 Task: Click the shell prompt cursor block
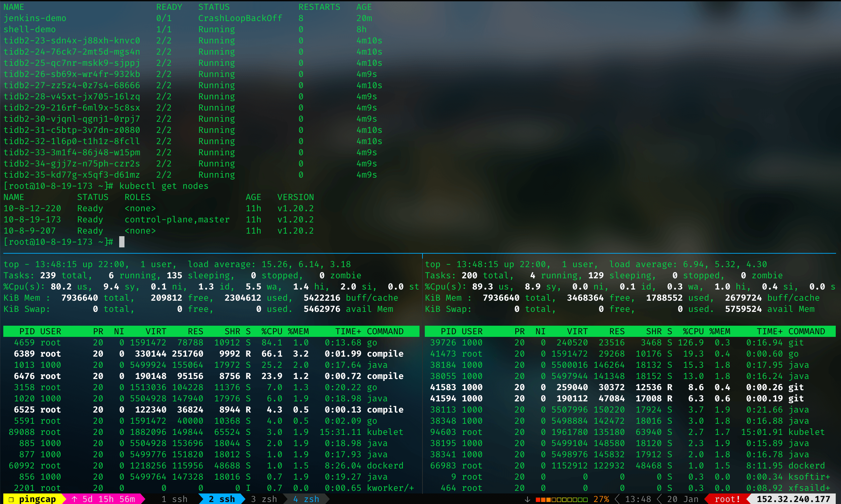[x=122, y=242]
